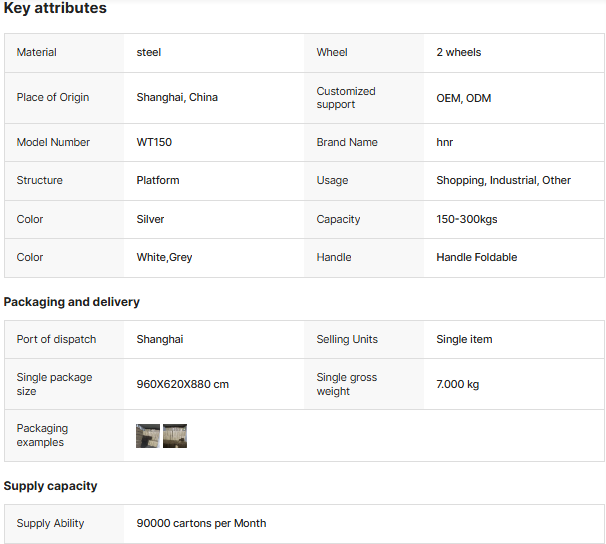Select the 960X620X880 cm package size
The image size is (606, 544).
[x=183, y=384]
